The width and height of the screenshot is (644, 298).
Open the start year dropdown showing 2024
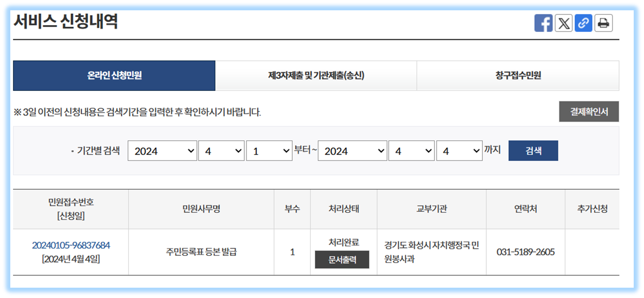162,151
